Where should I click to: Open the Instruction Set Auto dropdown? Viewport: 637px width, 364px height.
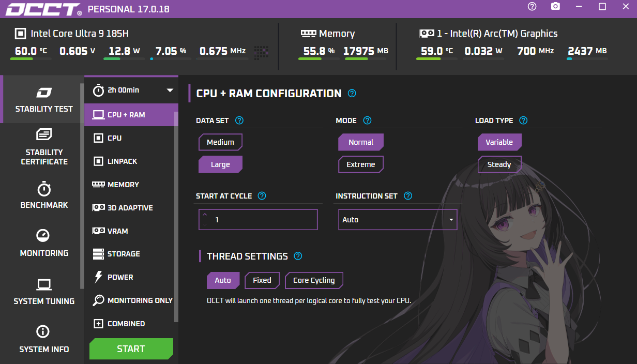pyautogui.click(x=398, y=220)
